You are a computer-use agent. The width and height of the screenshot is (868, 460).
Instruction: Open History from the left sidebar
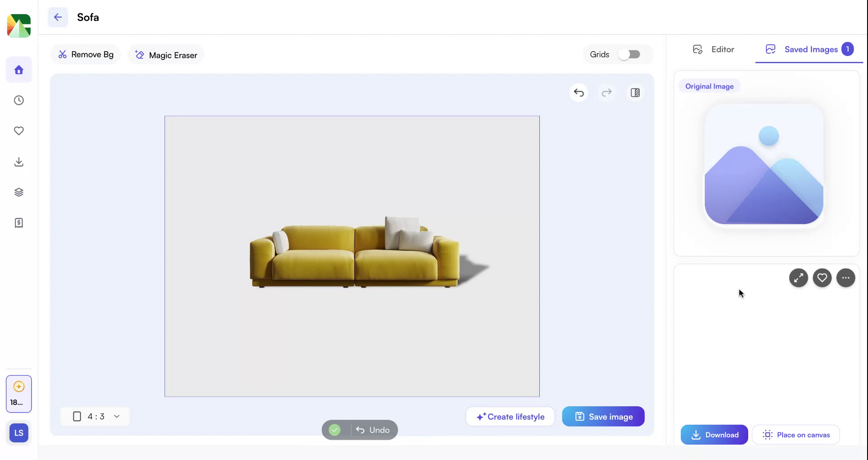(19, 100)
